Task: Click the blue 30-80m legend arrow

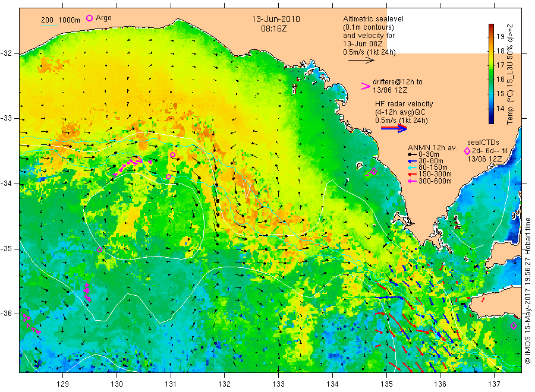Action: [x=412, y=161]
